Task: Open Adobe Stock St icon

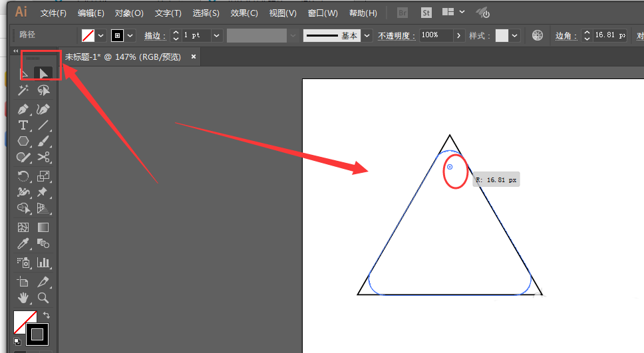Action: tap(426, 13)
